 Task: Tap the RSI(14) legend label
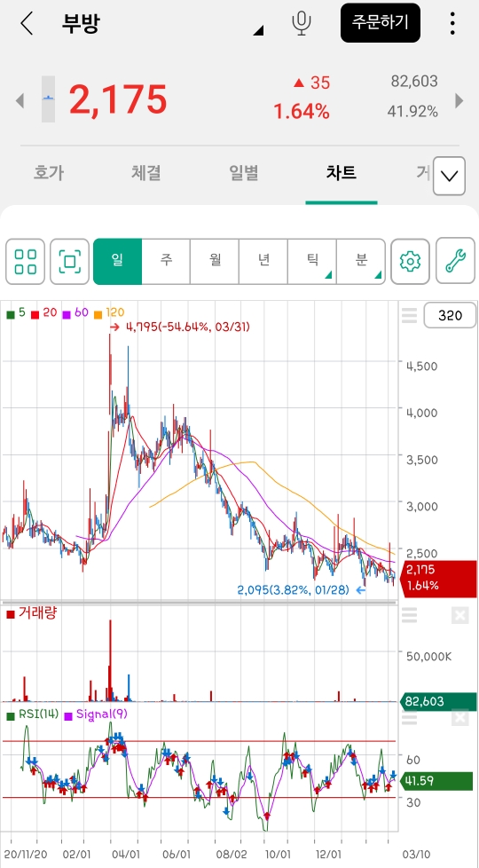(x=32, y=714)
